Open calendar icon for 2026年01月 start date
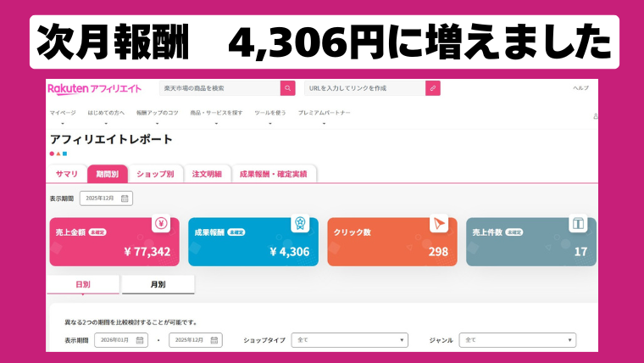 [x=139, y=340]
